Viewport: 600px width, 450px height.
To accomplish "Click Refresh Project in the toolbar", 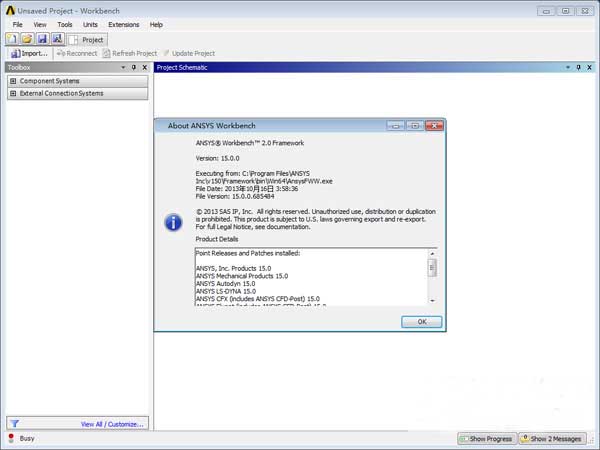I will (130, 54).
